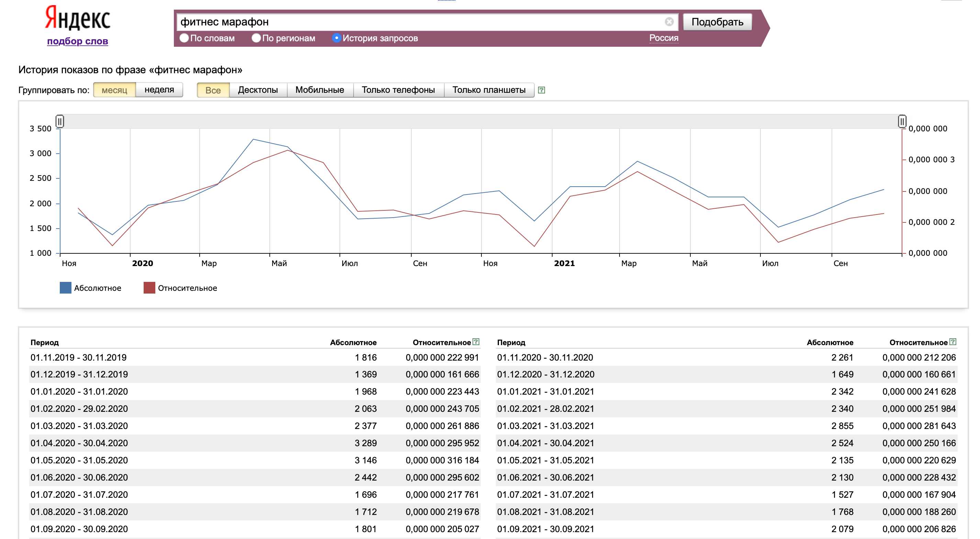
Task: Open the help icon beside device tabs
Action: (541, 90)
